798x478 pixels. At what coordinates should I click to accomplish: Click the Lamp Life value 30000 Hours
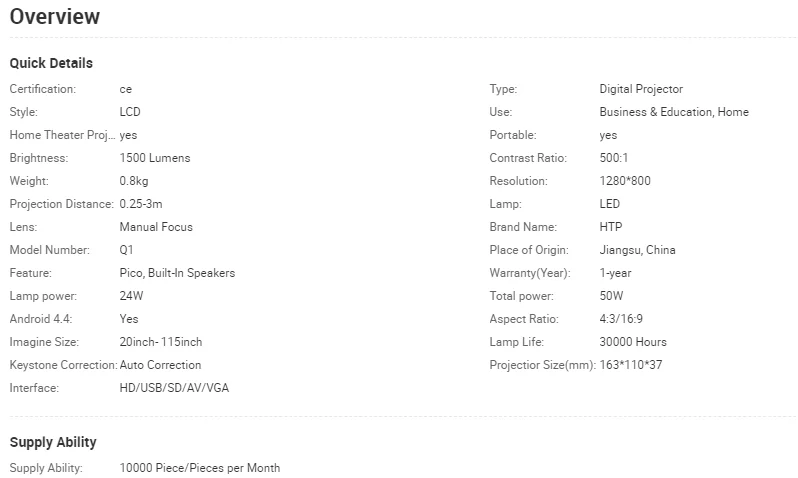click(x=633, y=342)
